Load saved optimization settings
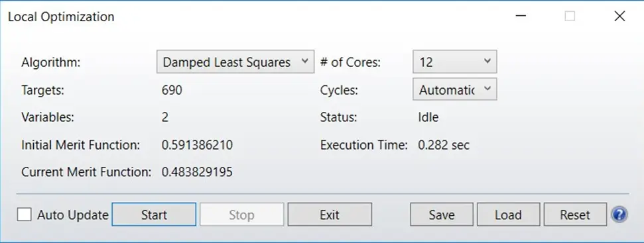This screenshot has height=243, width=644. click(x=509, y=215)
